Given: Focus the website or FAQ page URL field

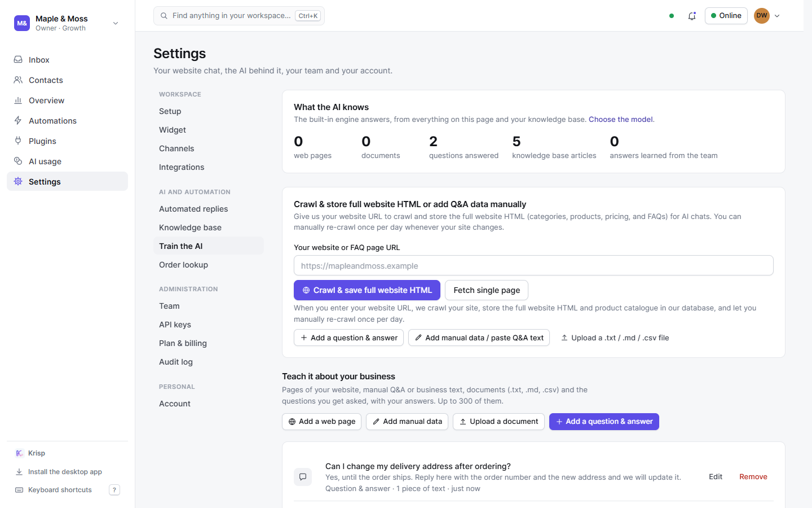Looking at the screenshot, I should 533,265.
